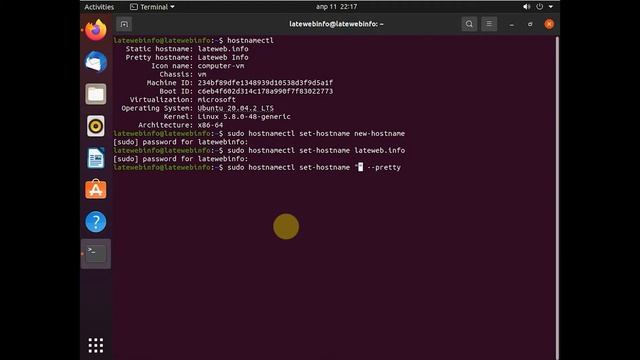
Task: Click the 'set-hostname new-hostname' command line
Action: coord(259,133)
